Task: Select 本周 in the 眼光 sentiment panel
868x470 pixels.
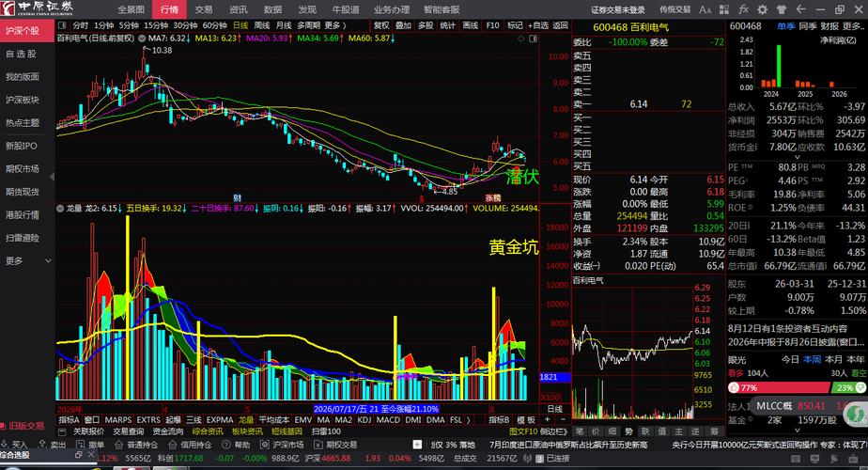Action: 812,359
